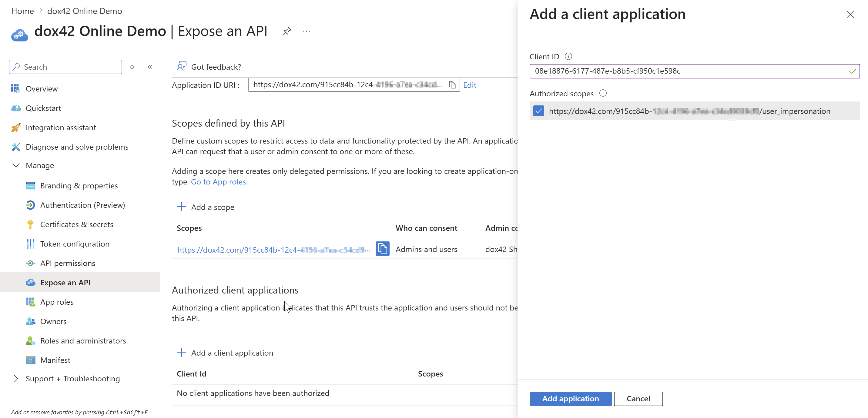The image size is (868, 418).
Task: Open Integration assistant menu item
Action: pyautogui.click(x=61, y=128)
